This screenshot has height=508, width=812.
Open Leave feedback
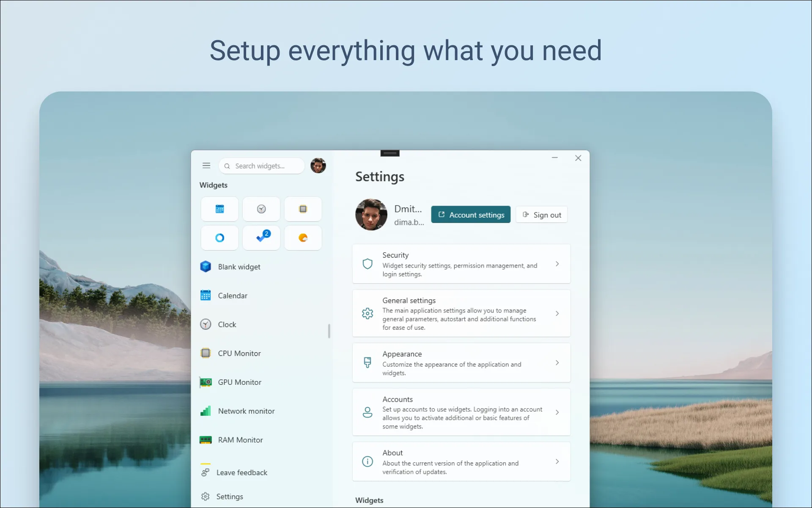click(x=262, y=472)
